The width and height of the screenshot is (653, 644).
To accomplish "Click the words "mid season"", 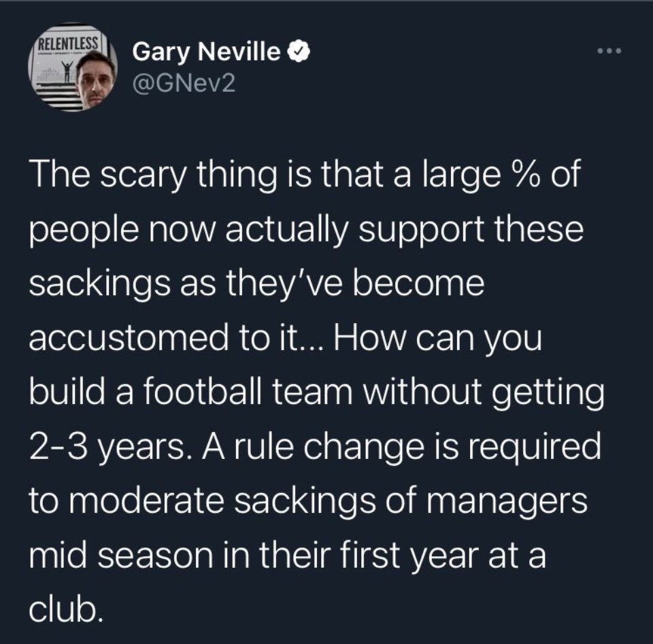I will (121, 556).
